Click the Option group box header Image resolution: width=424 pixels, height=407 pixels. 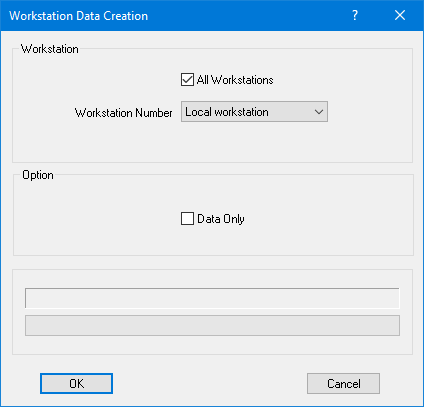pyautogui.click(x=38, y=175)
